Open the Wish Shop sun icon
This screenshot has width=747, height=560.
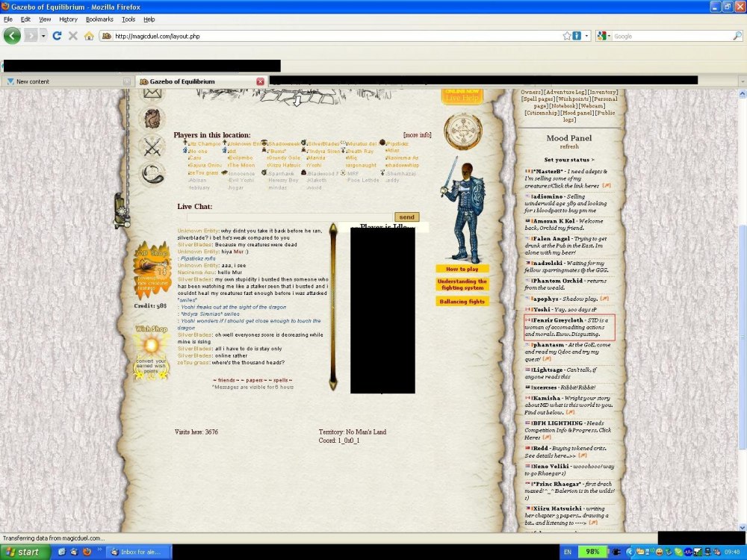tap(152, 352)
